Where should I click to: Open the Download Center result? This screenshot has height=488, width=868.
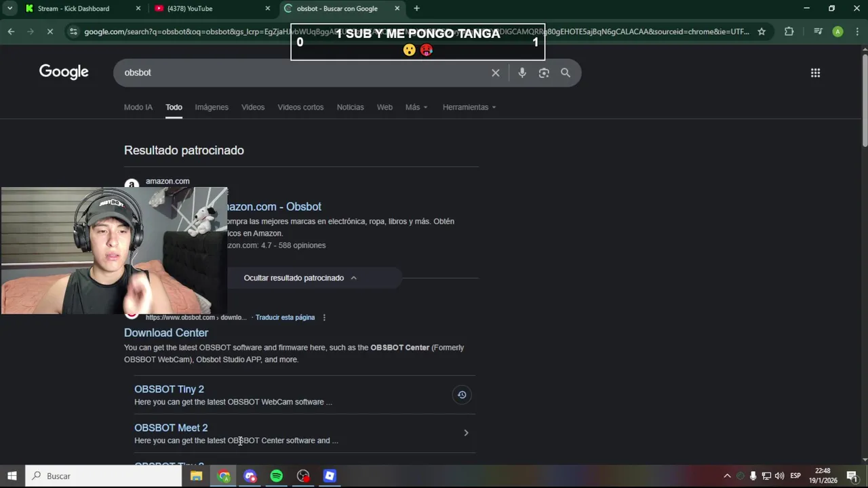click(x=166, y=333)
